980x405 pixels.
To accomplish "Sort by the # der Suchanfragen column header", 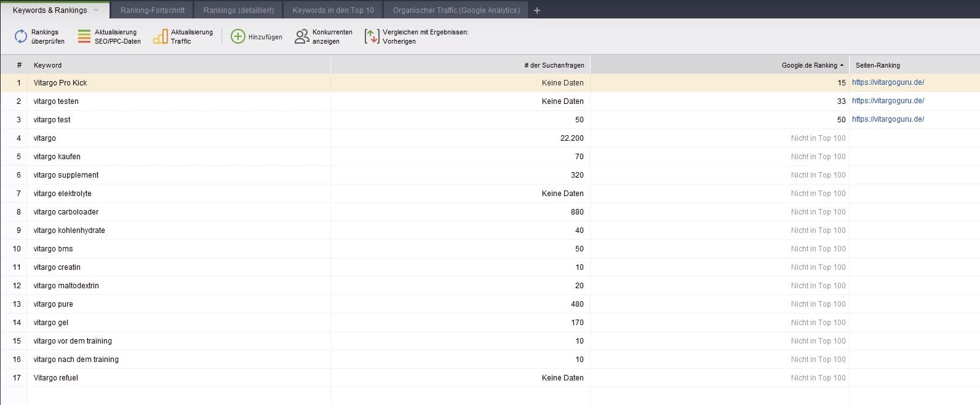I will (x=461, y=65).
